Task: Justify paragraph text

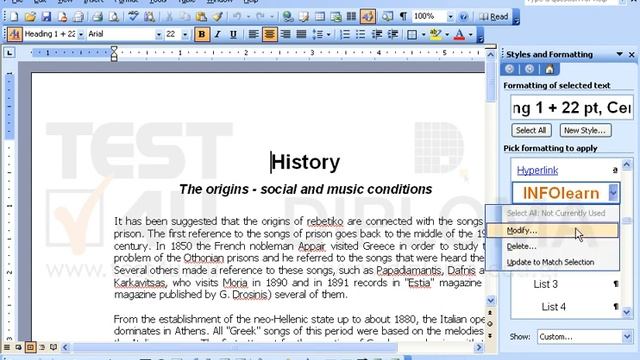Action: tap(301, 34)
